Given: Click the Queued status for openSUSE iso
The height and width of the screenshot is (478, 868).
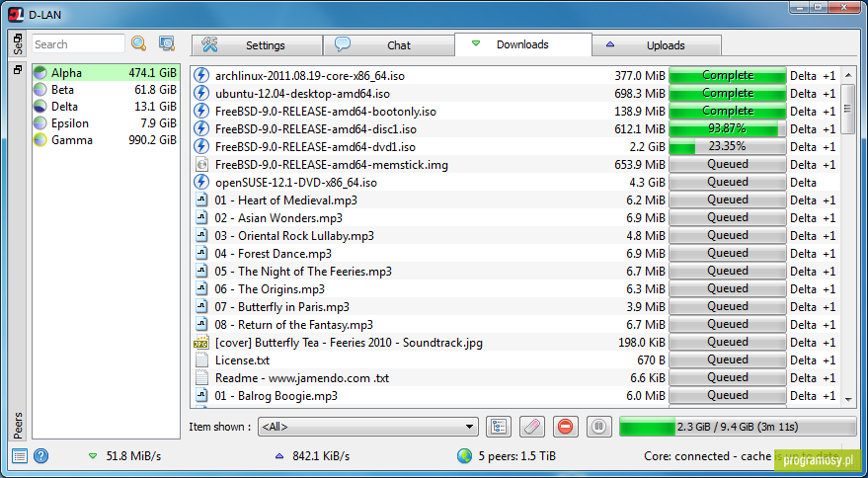Looking at the screenshot, I should click(728, 183).
